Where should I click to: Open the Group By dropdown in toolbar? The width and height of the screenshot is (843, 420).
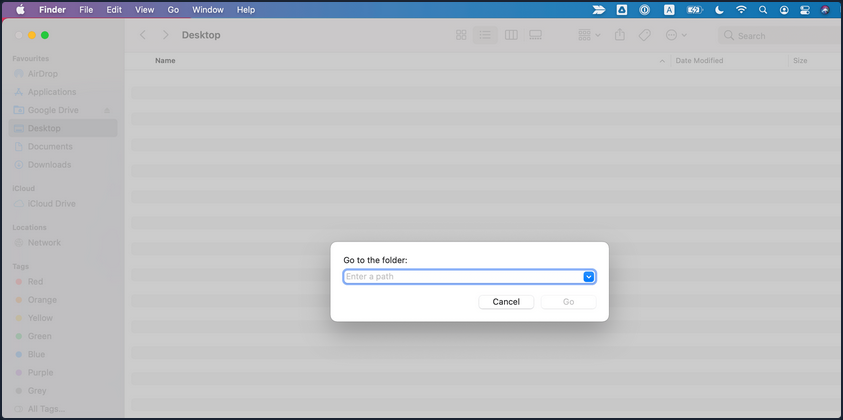[589, 35]
